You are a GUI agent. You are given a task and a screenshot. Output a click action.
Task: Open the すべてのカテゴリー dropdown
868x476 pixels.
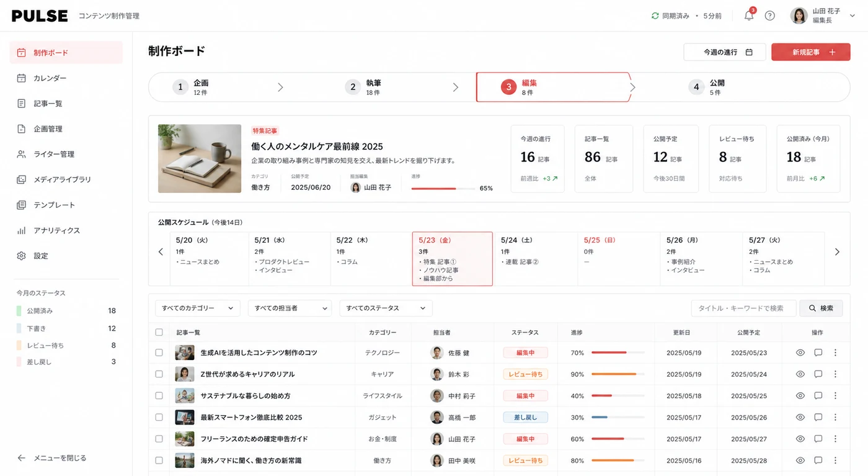point(198,308)
